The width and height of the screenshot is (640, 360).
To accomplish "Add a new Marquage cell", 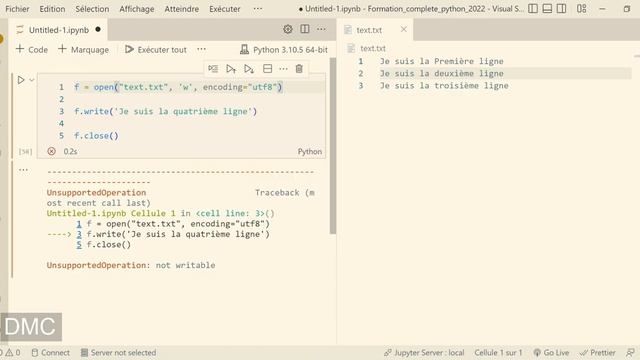I will [x=84, y=49].
